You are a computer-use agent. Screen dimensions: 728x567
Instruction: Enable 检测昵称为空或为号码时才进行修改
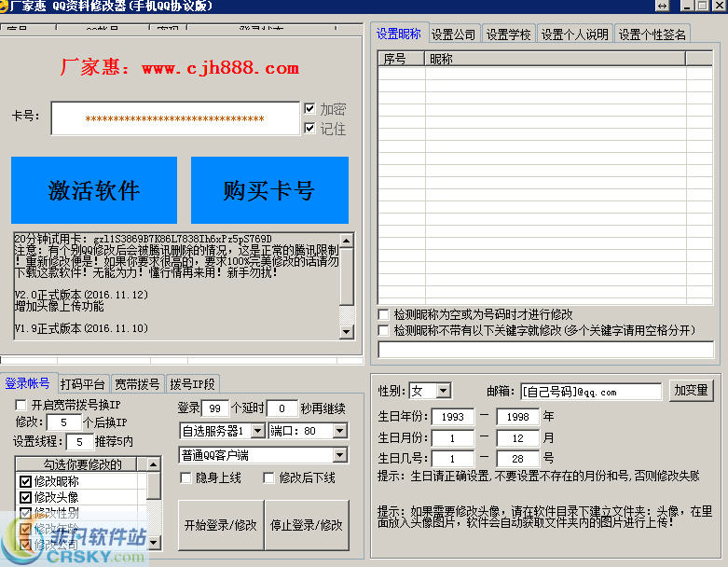[x=383, y=314]
